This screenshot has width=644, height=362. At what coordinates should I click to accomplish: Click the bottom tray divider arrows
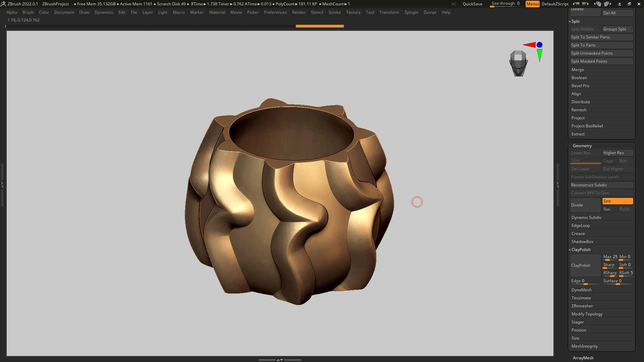(280, 360)
